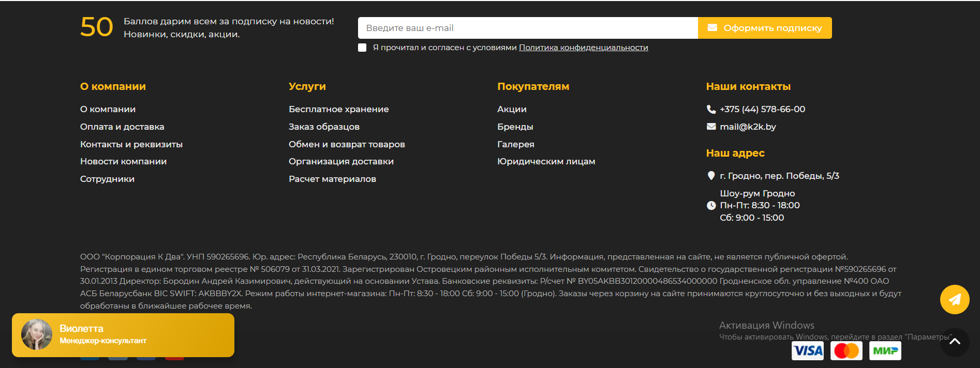This screenshot has height=368, width=980.
Task: Click the location pin icon by the address
Action: coord(711,176)
